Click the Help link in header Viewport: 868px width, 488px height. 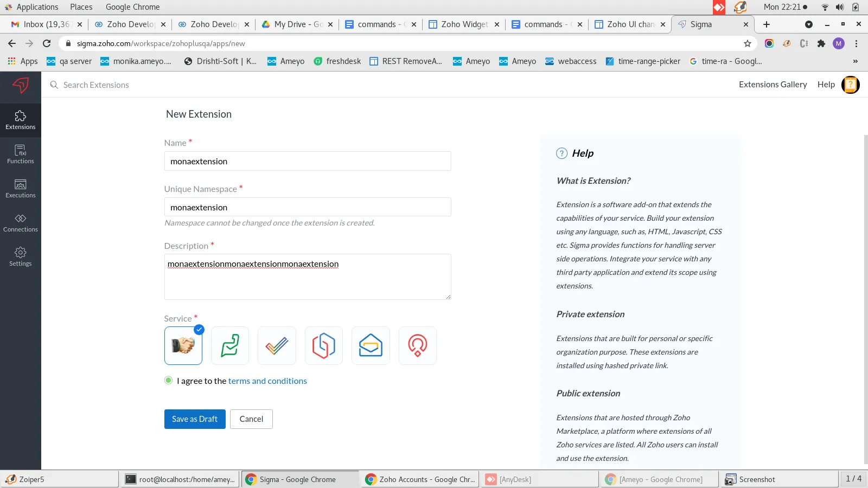826,85
